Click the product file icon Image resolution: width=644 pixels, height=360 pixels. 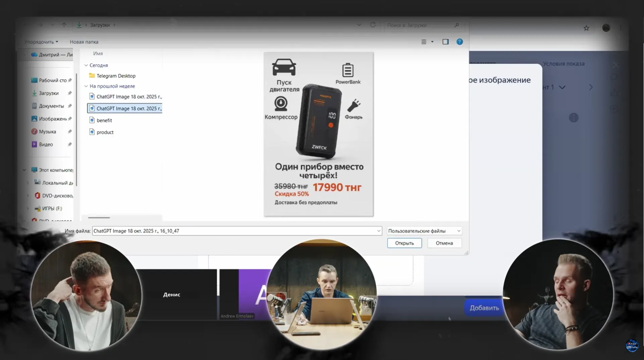click(x=92, y=132)
